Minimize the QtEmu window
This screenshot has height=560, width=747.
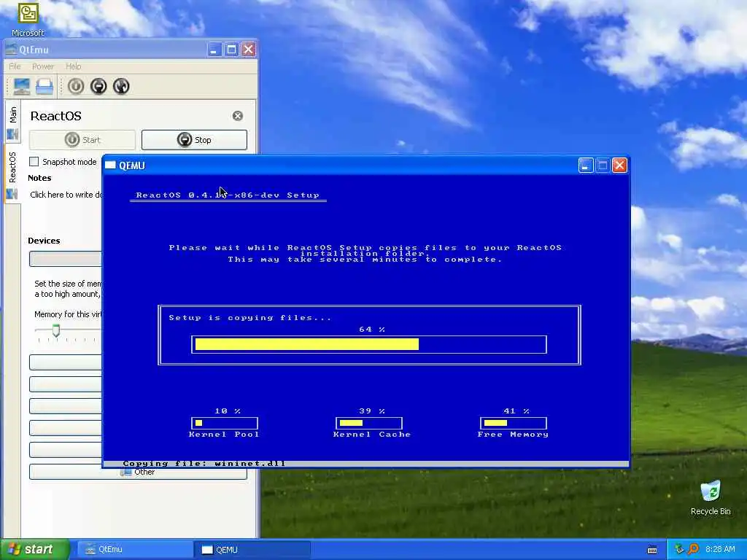pos(214,49)
